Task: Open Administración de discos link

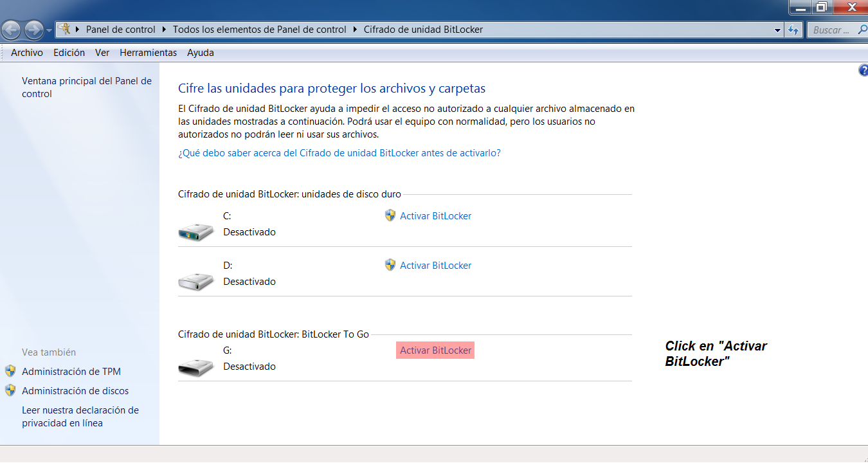Action: point(75,391)
